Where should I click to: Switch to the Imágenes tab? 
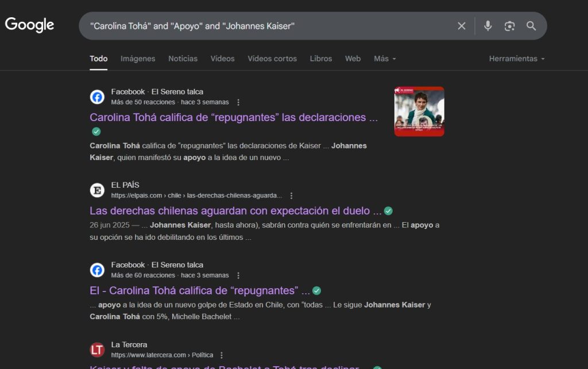click(x=138, y=59)
